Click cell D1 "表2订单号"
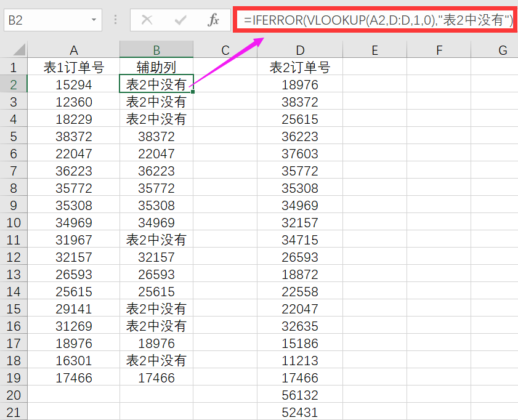The width and height of the screenshot is (518, 420). 300,67
